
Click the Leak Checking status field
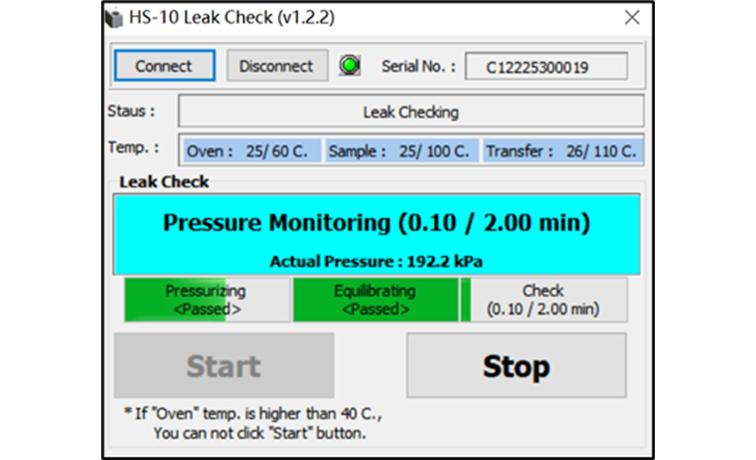click(411, 111)
